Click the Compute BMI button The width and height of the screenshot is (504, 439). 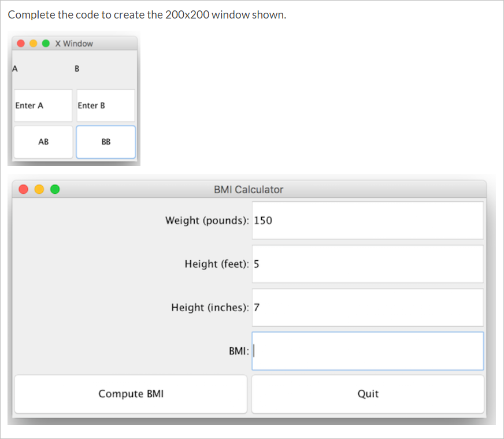click(131, 394)
